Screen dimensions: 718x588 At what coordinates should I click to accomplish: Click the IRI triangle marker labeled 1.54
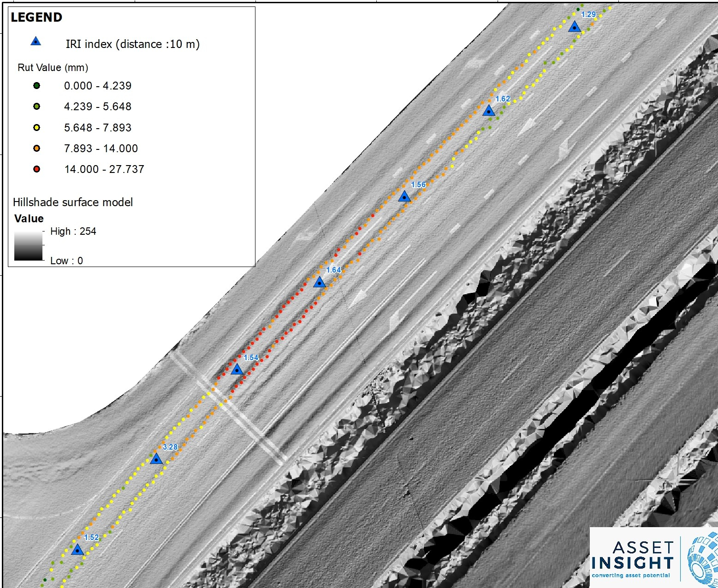coord(237,369)
